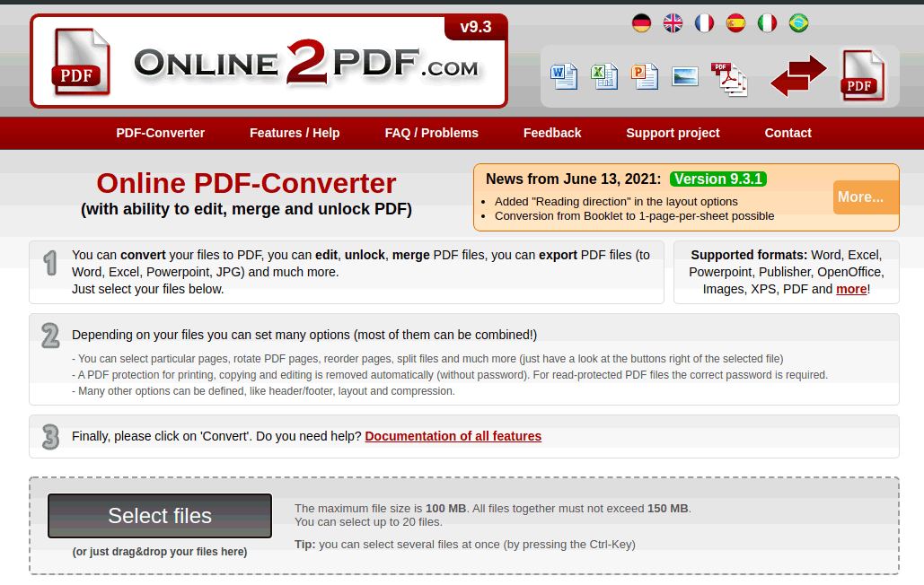Choose French via the flag icon
Viewport: 924px width, 585px height.
point(704,22)
